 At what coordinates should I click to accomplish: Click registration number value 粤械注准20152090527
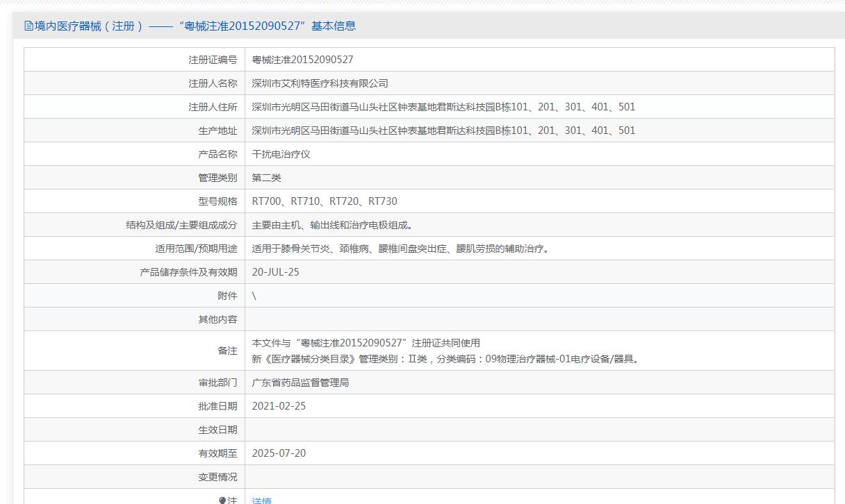(x=302, y=60)
